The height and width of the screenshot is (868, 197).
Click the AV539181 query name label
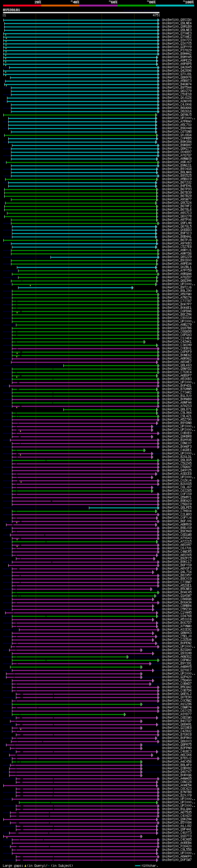[11, 10]
